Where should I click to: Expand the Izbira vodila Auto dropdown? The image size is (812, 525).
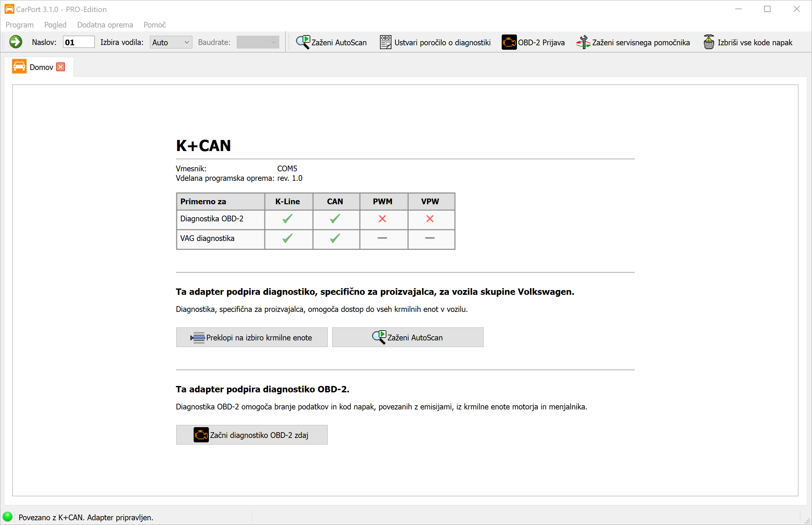pos(171,42)
